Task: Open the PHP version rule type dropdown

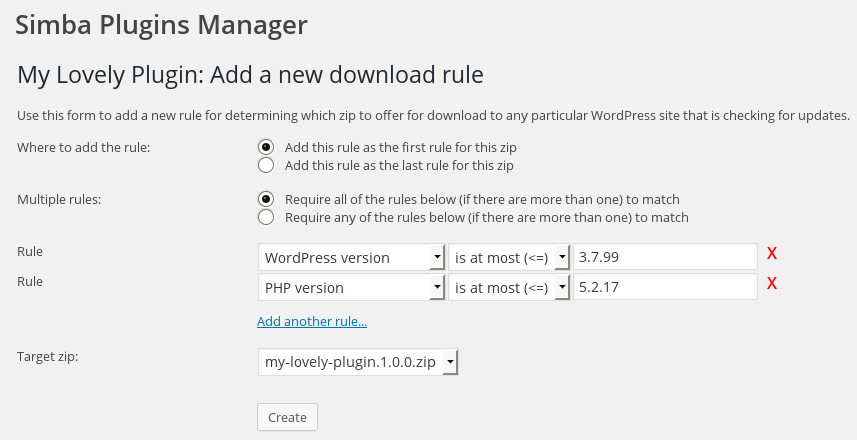Action: pos(351,288)
